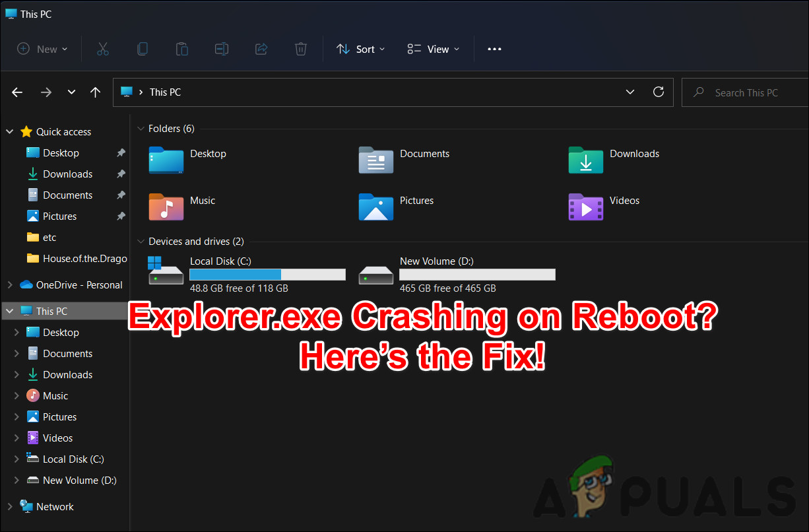Click Local Disk C: storage usage bar
Screen dimensions: 809x532
[267, 274]
